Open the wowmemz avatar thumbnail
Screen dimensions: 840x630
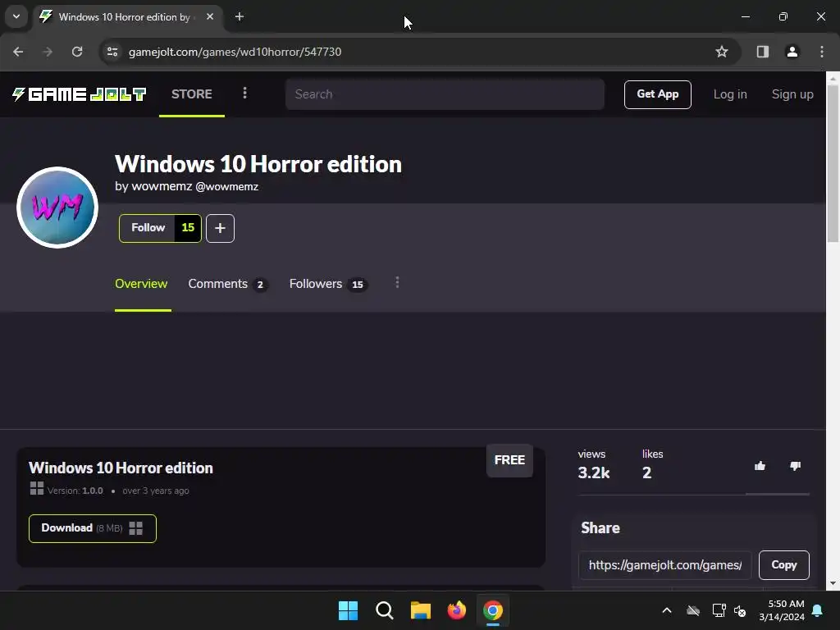click(57, 208)
